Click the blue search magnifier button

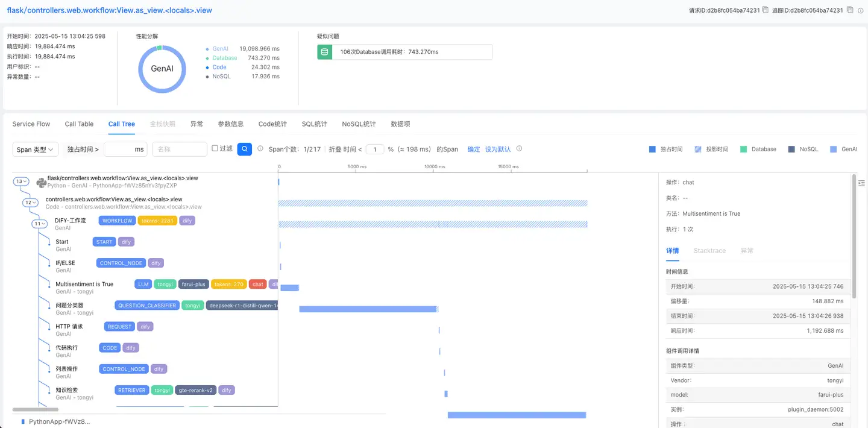click(x=244, y=149)
